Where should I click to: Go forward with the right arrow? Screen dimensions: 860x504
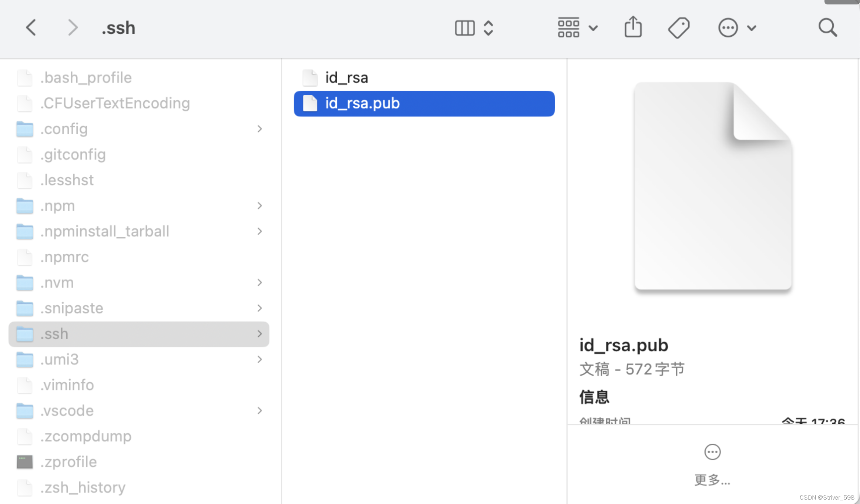click(x=73, y=28)
